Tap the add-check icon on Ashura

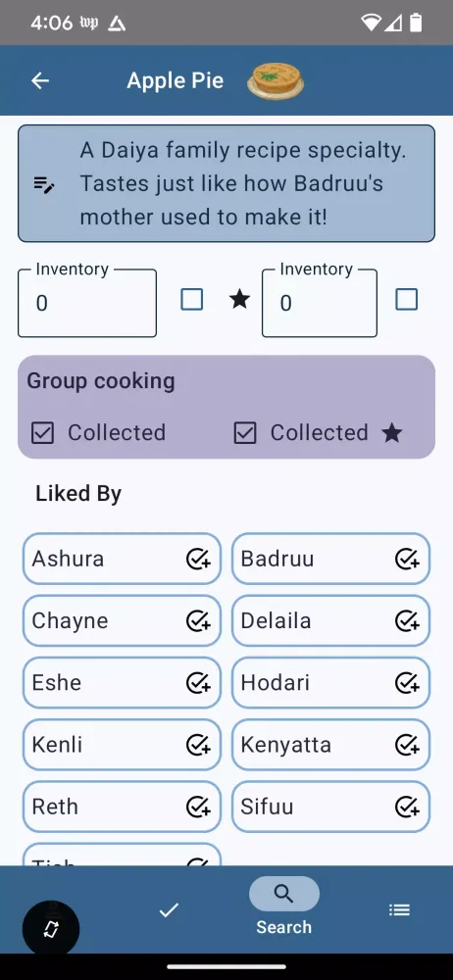click(198, 559)
